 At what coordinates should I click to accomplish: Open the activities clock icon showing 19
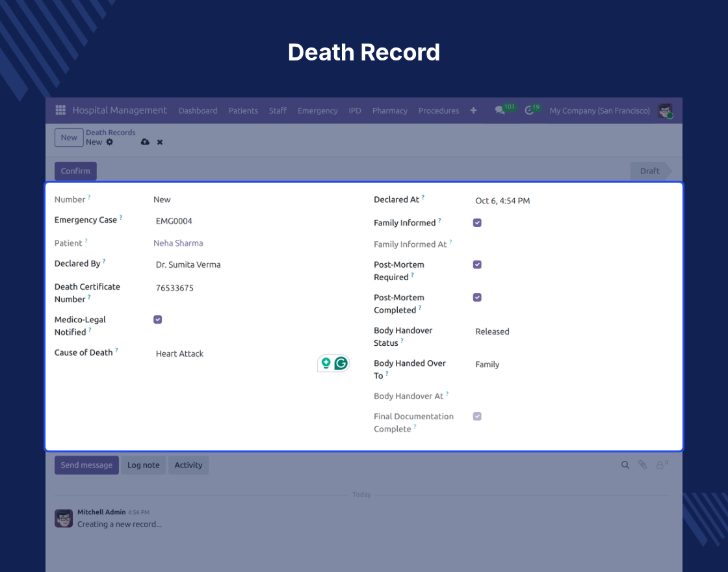tap(529, 110)
